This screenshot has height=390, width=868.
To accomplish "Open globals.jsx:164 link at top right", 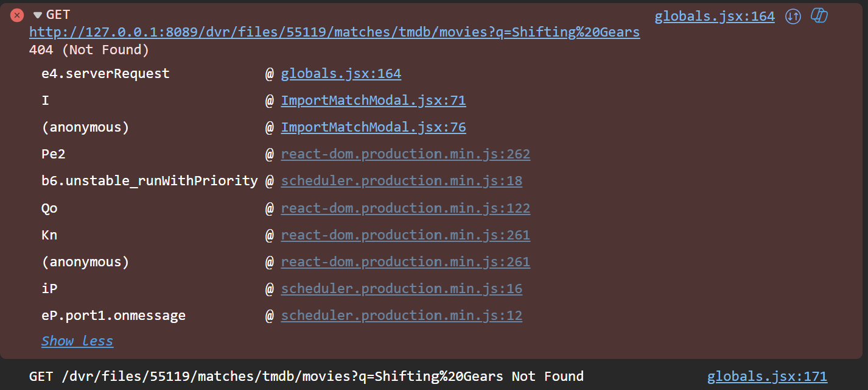I will pyautogui.click(x=715, y=16).
